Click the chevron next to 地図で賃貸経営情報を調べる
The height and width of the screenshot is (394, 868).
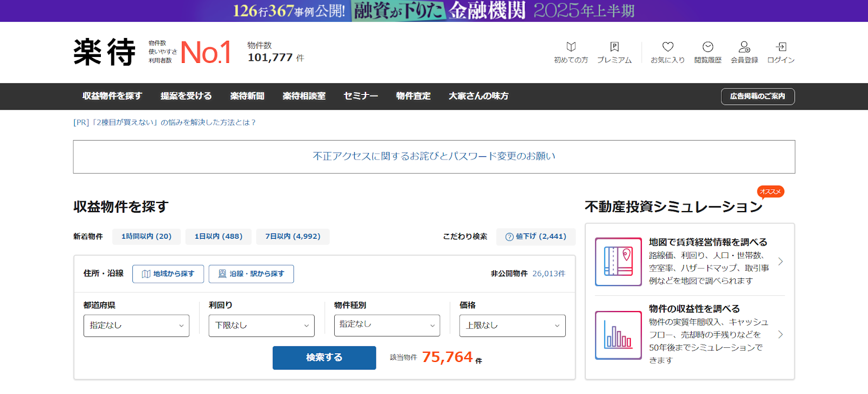(781, 262)
